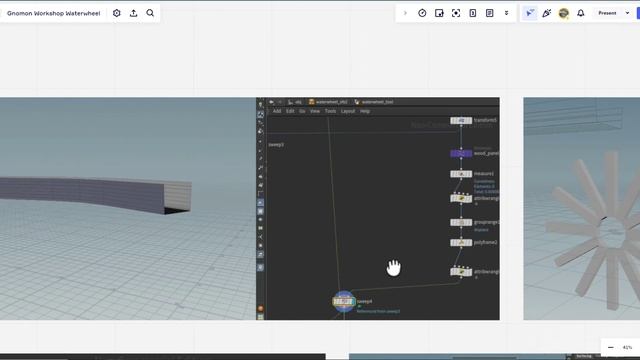Click the transform5 node in Houdini screenshot

[x=461, y=120]
